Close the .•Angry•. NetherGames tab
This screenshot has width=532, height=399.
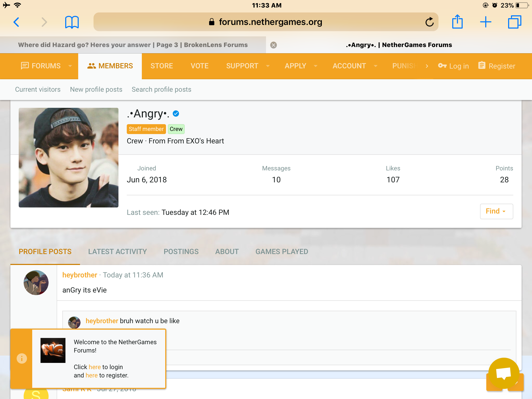click(274, 45)
